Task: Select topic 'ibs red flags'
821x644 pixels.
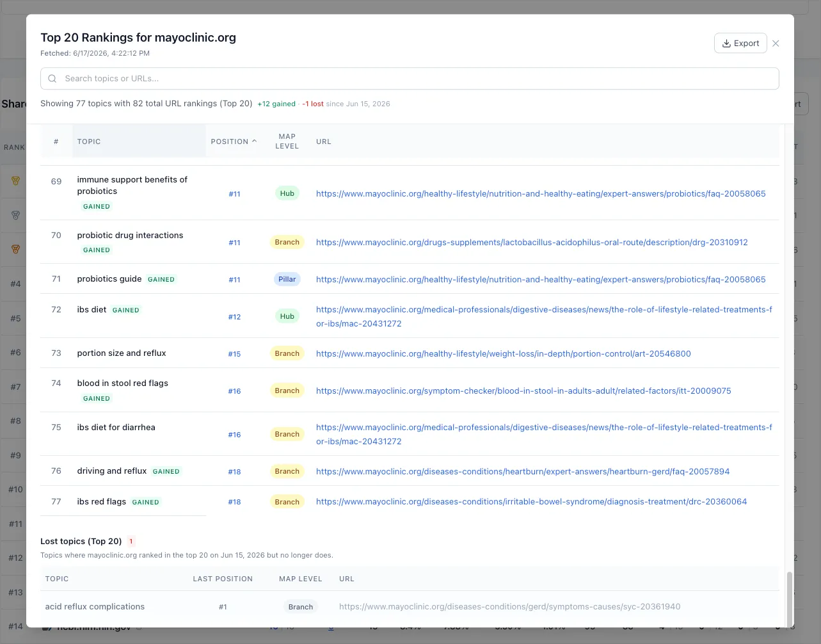Action: pos(101,501)
